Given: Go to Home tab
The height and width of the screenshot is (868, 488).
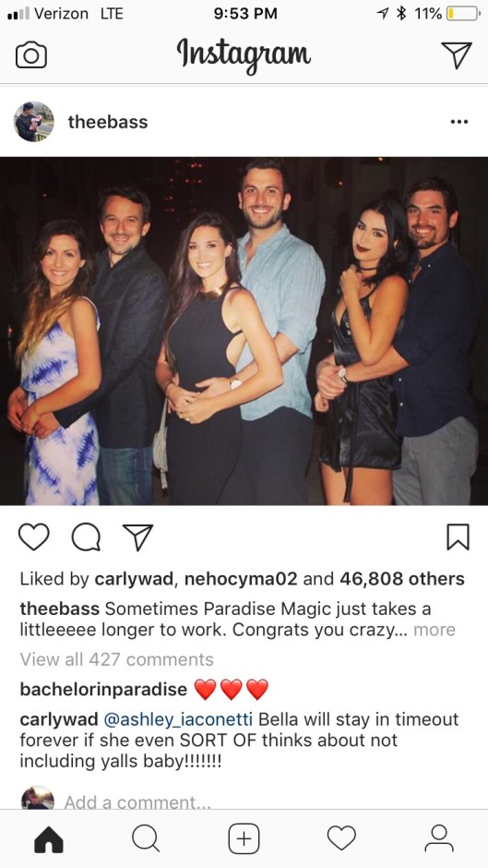Looking at the screenshot, I should coord(49,839).
